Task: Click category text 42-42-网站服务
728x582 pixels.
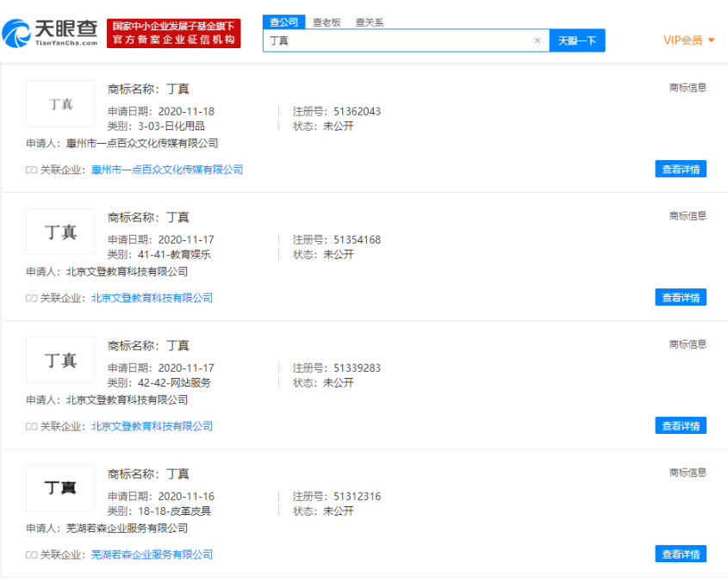Action: pos(175,383)
